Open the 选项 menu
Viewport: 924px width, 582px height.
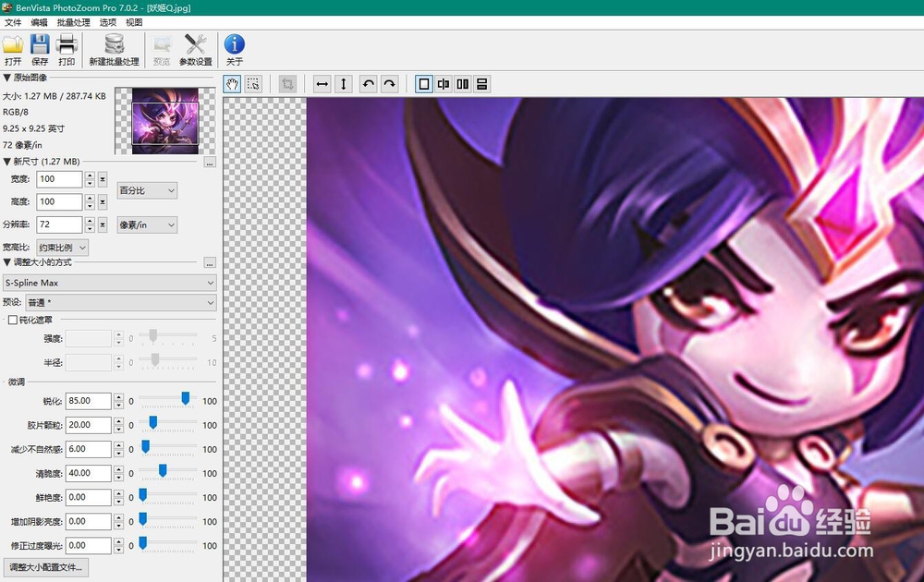tap(107, 22)
